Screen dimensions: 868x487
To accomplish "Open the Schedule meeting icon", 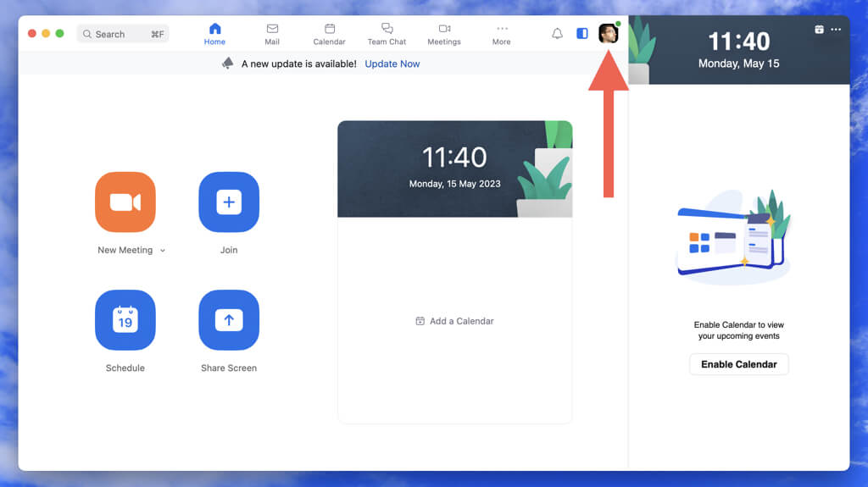I will 125,320.
